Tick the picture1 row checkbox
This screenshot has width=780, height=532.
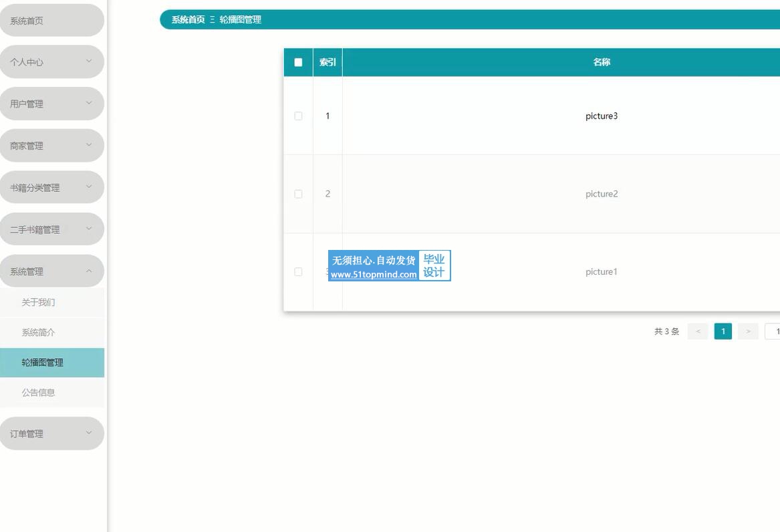pyautogui.click(x=298, y=272)
